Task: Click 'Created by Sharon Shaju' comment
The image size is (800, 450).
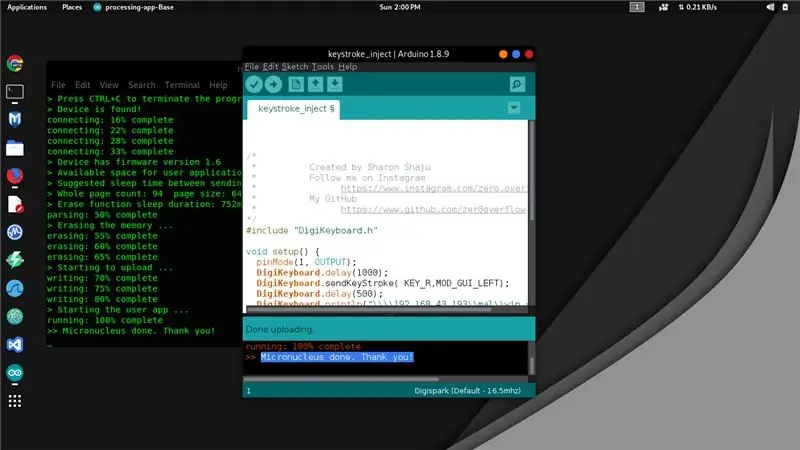Action: pyautogui.click(x=369, y=167)
